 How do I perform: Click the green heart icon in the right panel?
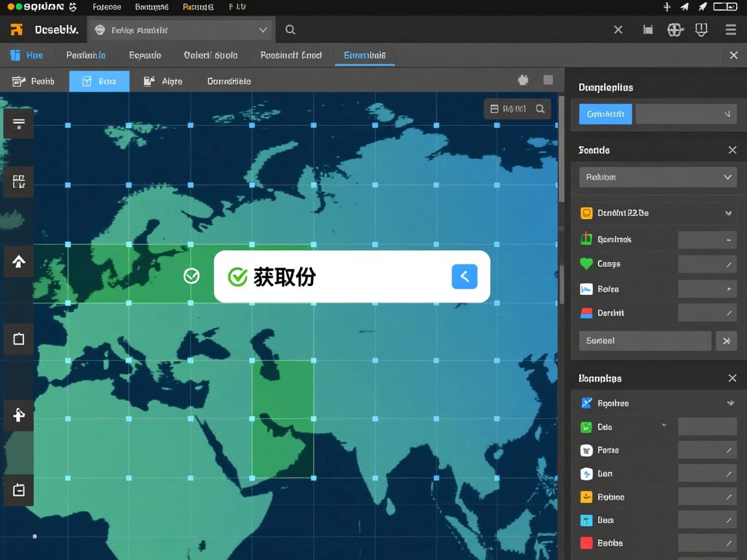[586, 264]
